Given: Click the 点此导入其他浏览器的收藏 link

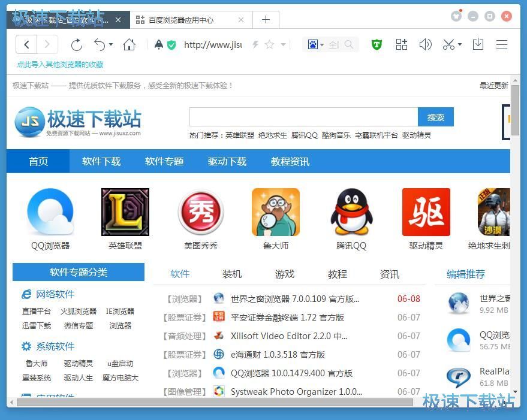Looking at the screenshot, I should [60, 64].
